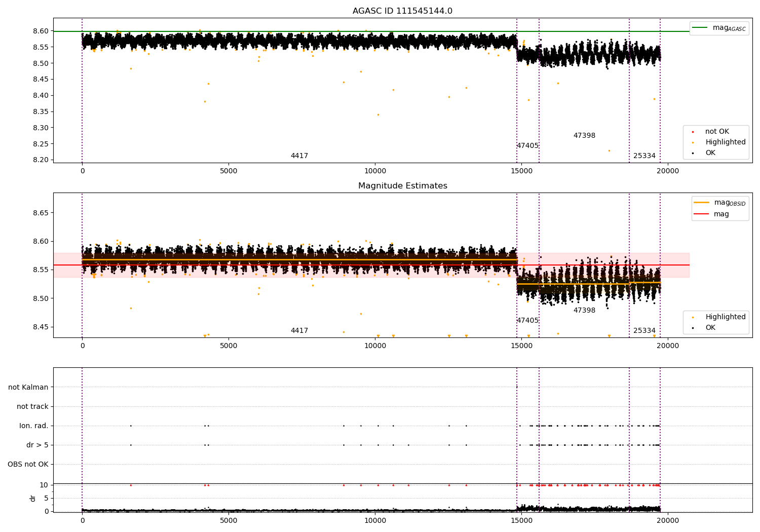Click the "5" tick on dr axis
Viewport: 760px width, 532px height.
[x=46, y=498]
